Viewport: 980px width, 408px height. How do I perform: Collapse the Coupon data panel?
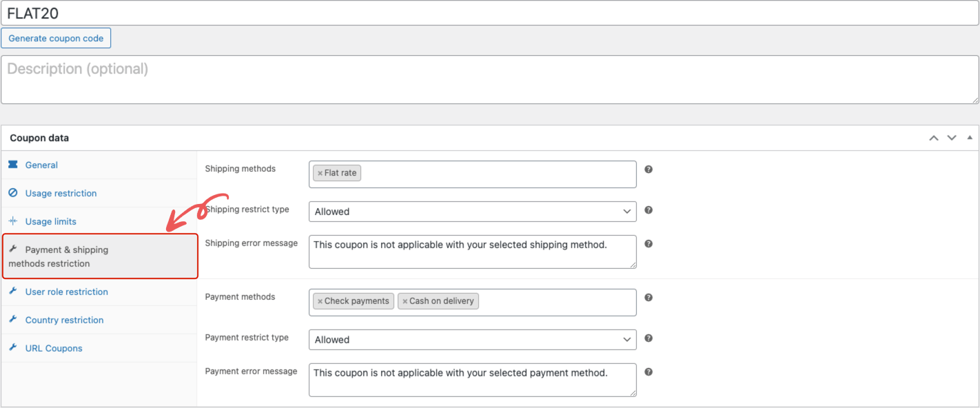click(x=970, y=137)
